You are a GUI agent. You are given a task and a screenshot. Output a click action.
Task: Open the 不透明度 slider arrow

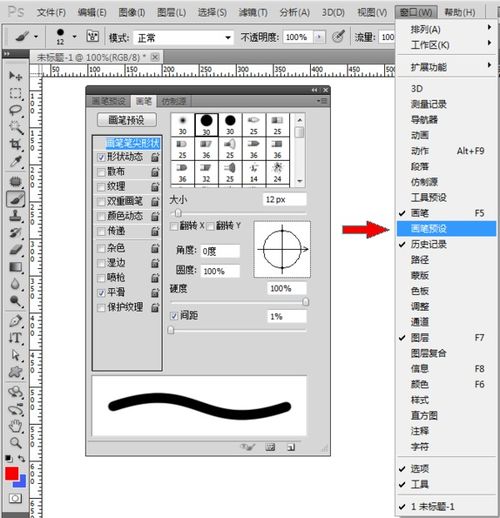coord(319,37)
